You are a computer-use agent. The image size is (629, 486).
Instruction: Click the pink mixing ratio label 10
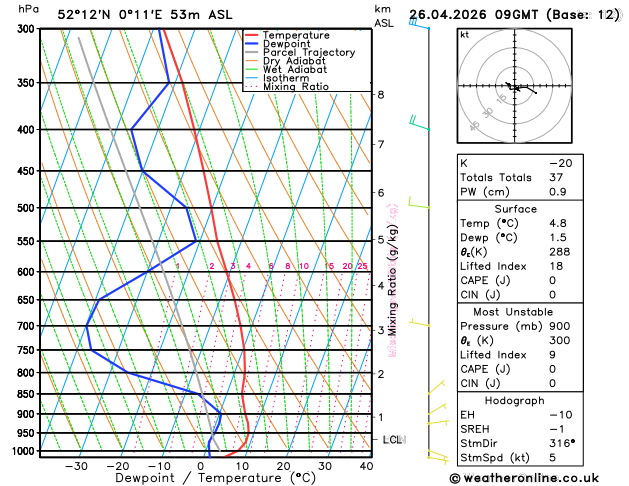[x=304, y=266]
